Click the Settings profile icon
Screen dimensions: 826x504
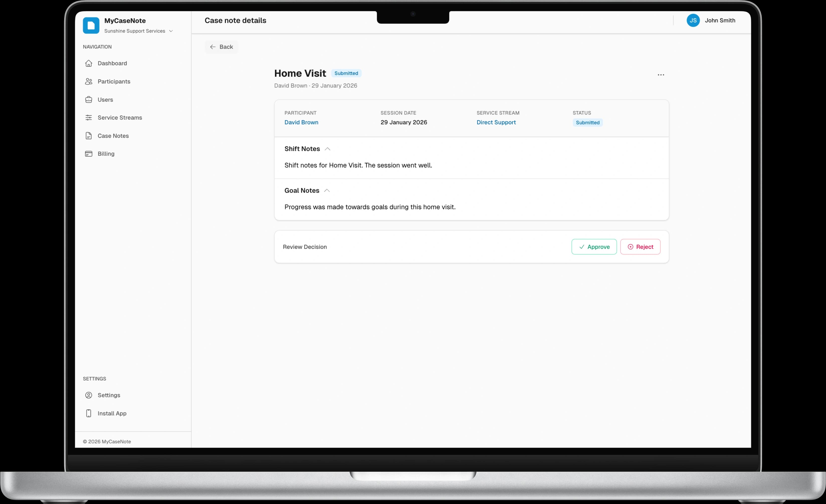point(88,395)
